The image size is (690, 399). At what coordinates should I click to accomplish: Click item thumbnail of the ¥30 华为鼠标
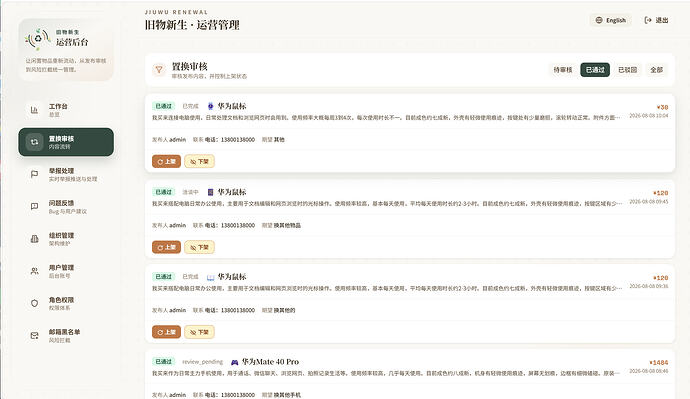(x=210, y=106)
